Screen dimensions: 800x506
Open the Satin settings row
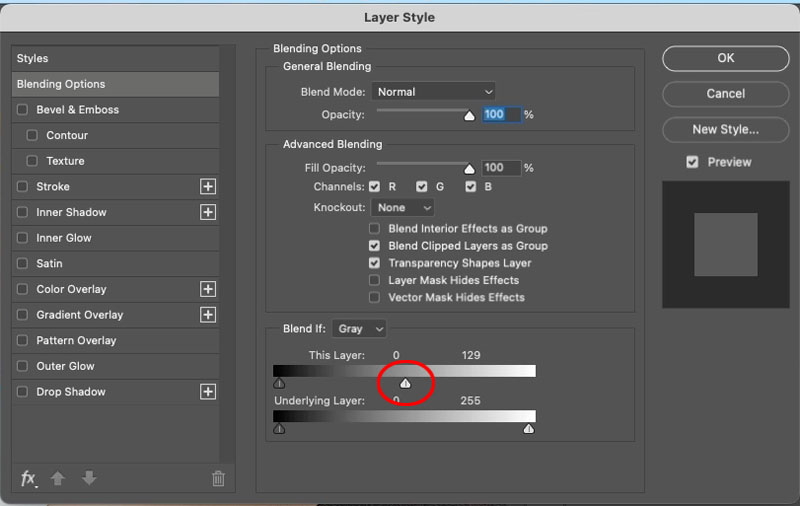(x=115, y=264)
